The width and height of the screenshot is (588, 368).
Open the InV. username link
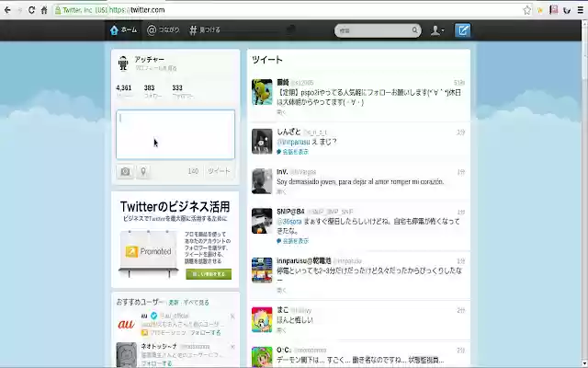coord(282,172)
